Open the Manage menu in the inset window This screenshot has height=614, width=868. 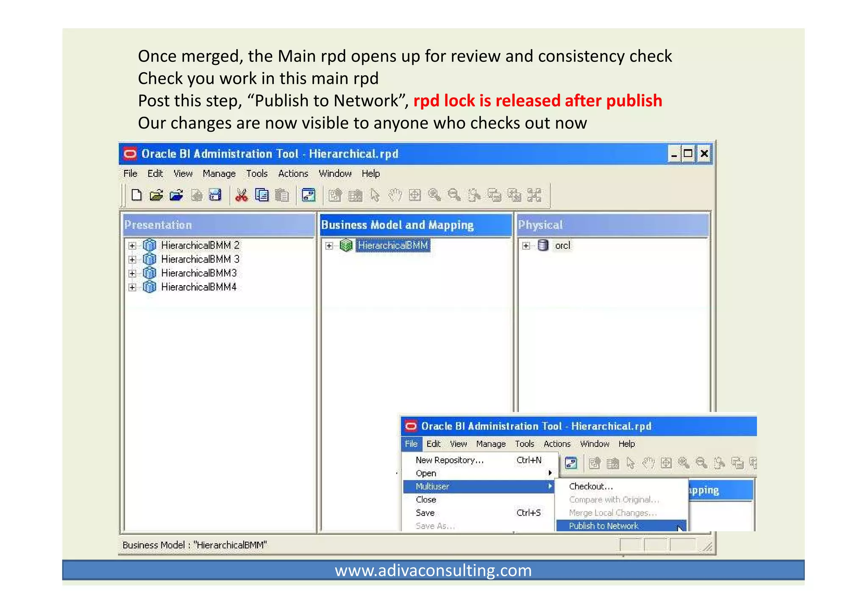pyautogui.click(x=491, y=444)
